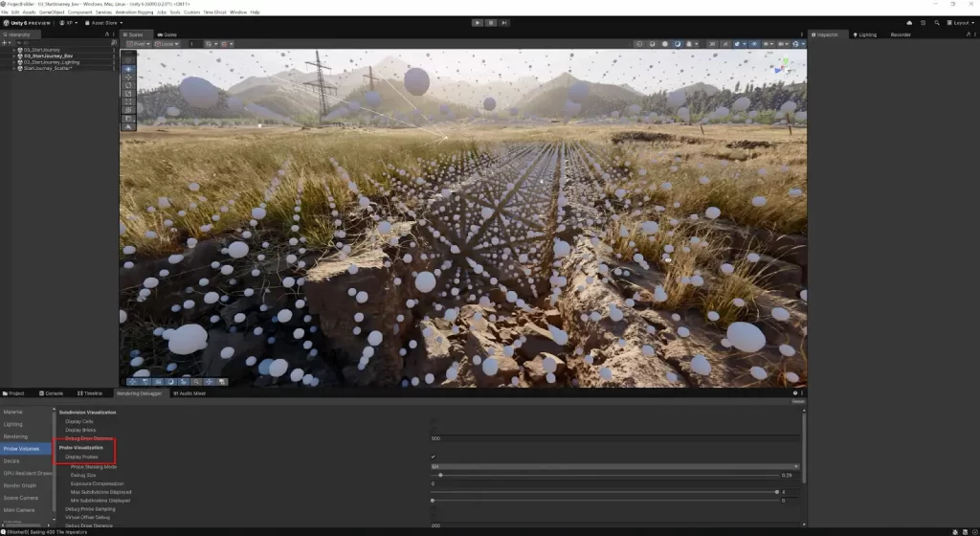The width and height of the screenshot is (980, 536).
Task: Switch to the Console tab
Action: [x=53, y=393]
